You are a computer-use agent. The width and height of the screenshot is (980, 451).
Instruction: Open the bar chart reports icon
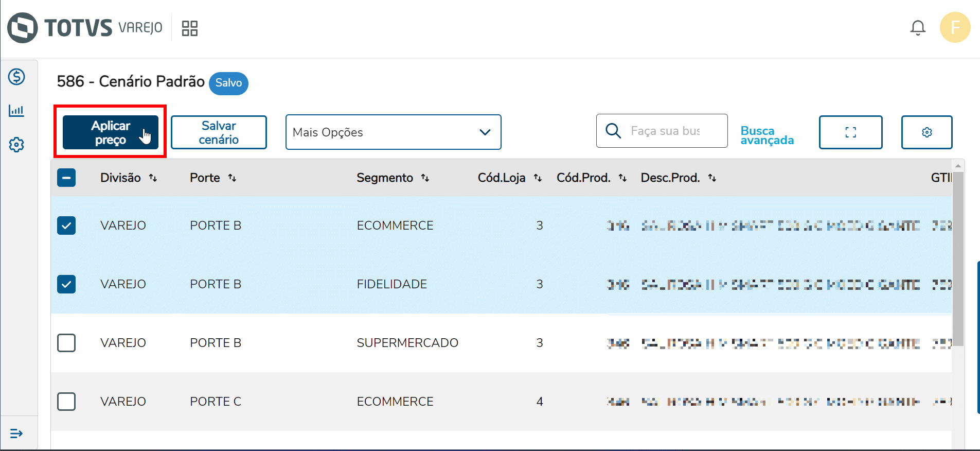coord(16,111)
